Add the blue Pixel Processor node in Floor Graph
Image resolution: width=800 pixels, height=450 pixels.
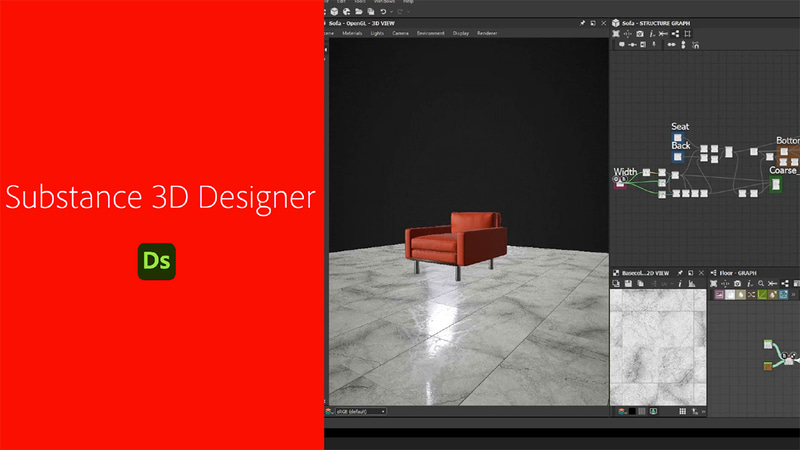click(784, 295)
